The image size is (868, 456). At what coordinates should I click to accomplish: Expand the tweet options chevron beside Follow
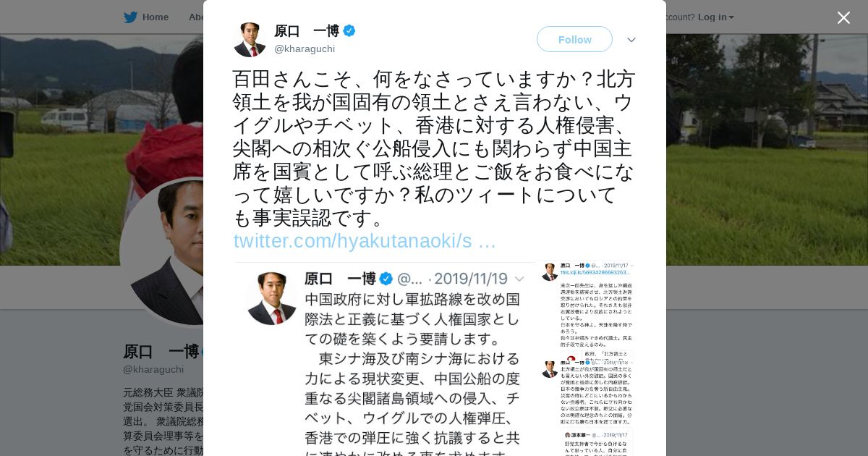(631, 40)
